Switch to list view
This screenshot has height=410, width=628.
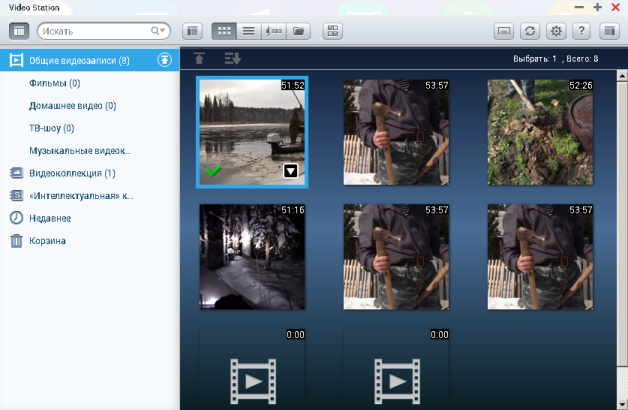coord(249,31)
